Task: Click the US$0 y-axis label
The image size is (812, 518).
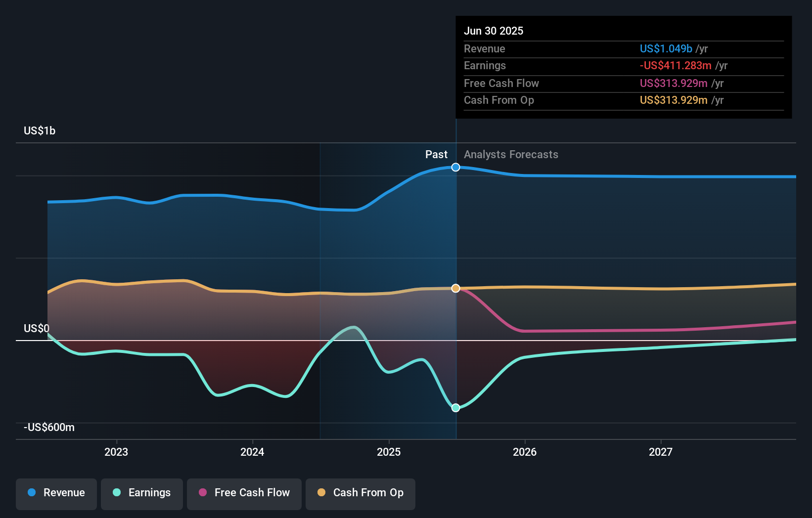Action: click(x=37, y=328)
